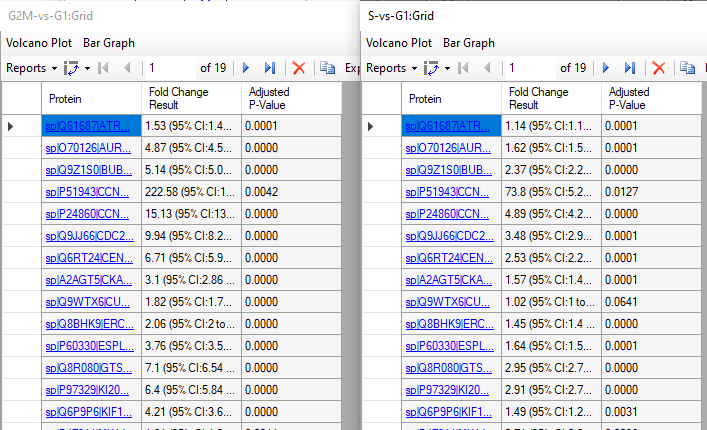Select the 73.8 fold change cell

(x=551, y=192)
